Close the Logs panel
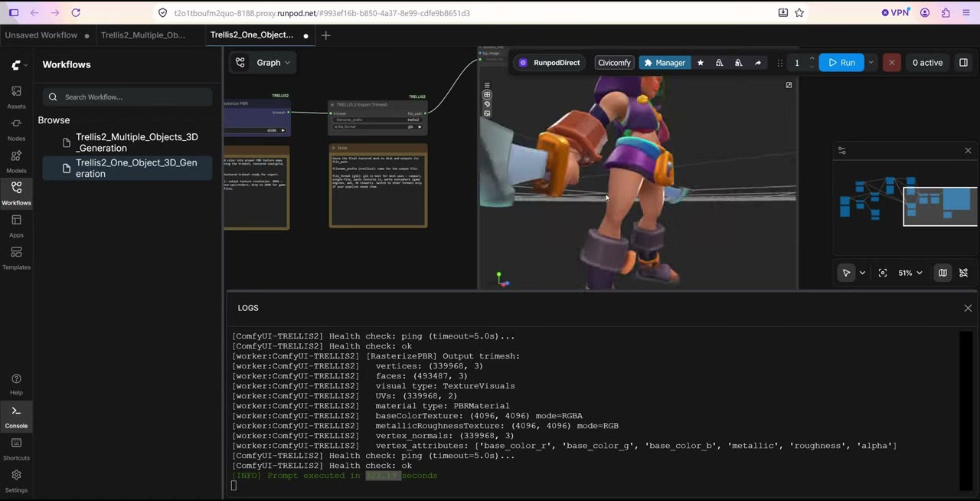The image size is (980, 501). pos(968,308)
